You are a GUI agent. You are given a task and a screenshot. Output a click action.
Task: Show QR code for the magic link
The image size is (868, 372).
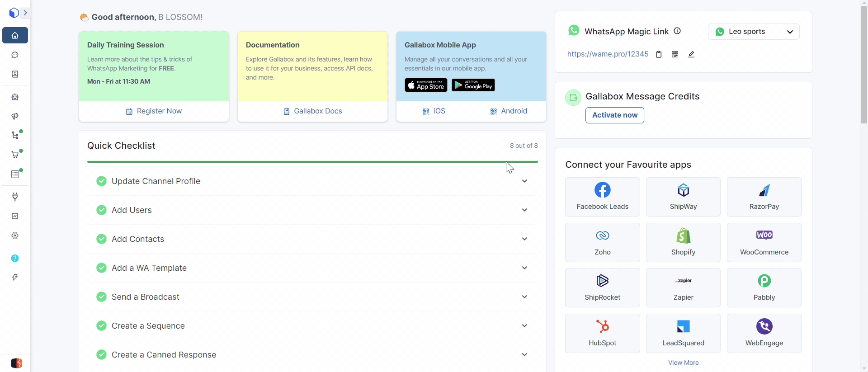click(x=675, y=54)
